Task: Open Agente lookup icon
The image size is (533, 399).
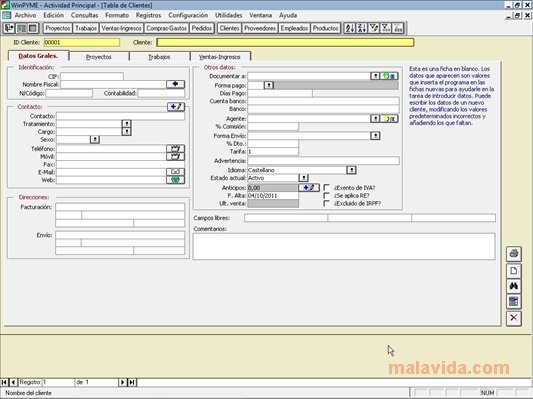Action: pyautogui.click(x=389, y=119)
